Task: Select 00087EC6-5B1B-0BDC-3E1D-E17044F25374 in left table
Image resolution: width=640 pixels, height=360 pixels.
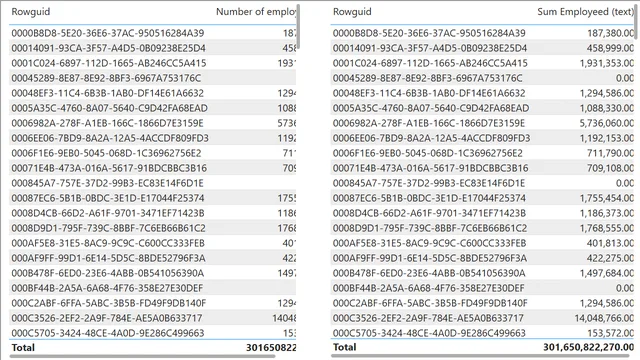Action: point(108,198)
